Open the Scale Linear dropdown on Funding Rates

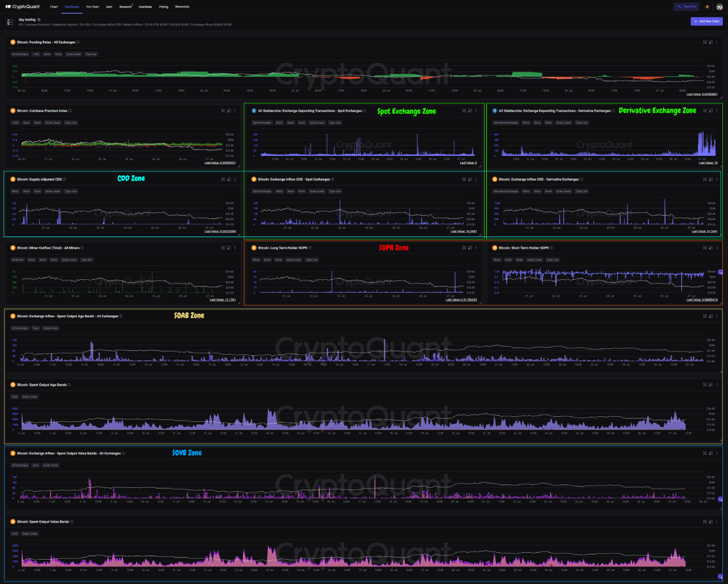point(75,54)
